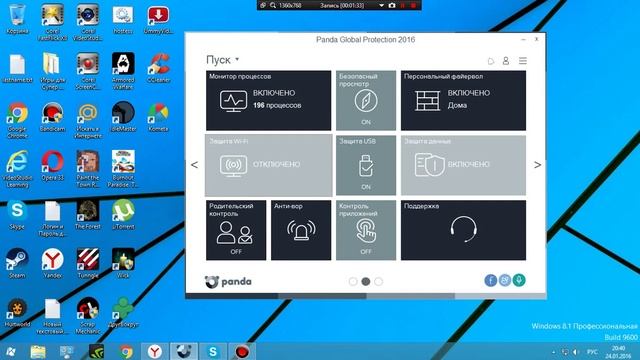Open the taskbar clock and date

click(618, 352)
